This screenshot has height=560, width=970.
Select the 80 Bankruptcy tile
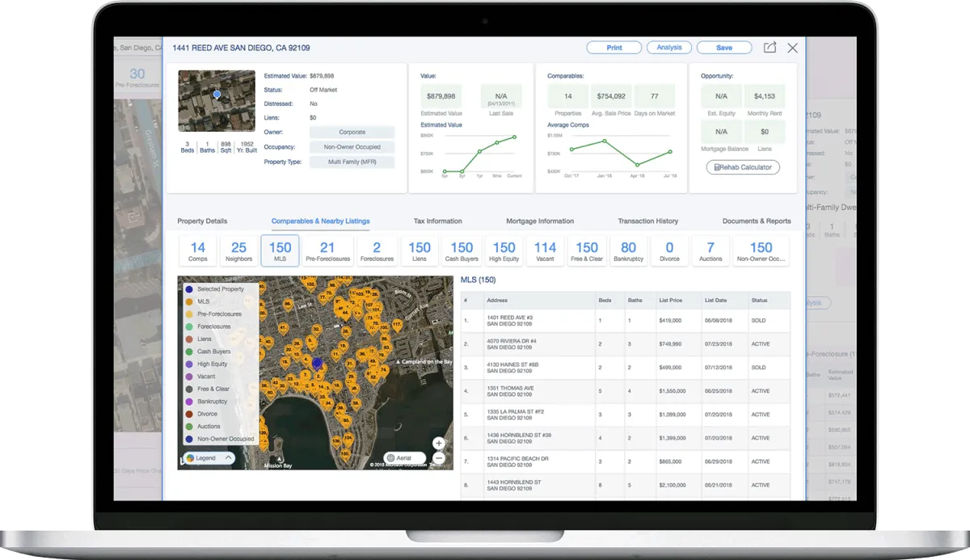tap(629, 251)
